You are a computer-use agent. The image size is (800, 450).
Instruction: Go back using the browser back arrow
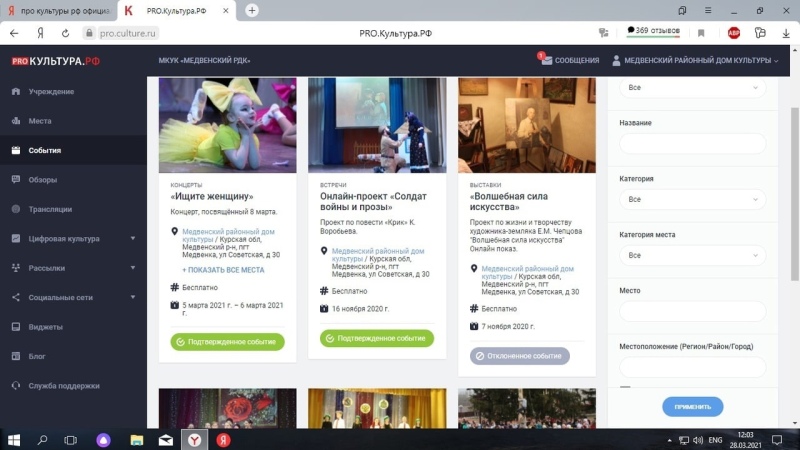coord(14,32)
